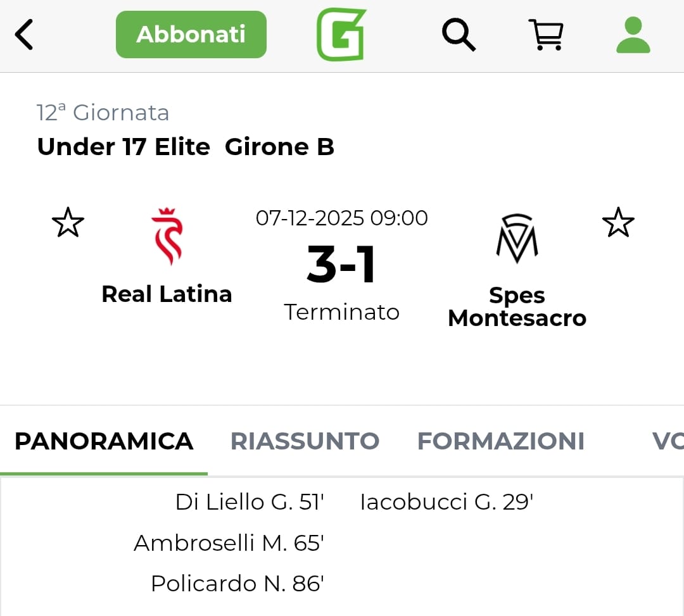Select the Panoramica tab

pos(104,441)
